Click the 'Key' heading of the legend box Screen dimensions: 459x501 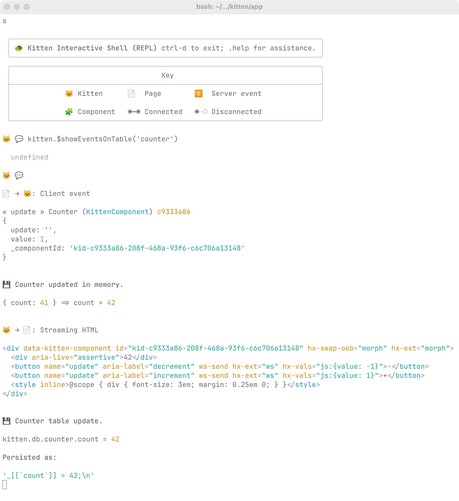click(167, 75)
